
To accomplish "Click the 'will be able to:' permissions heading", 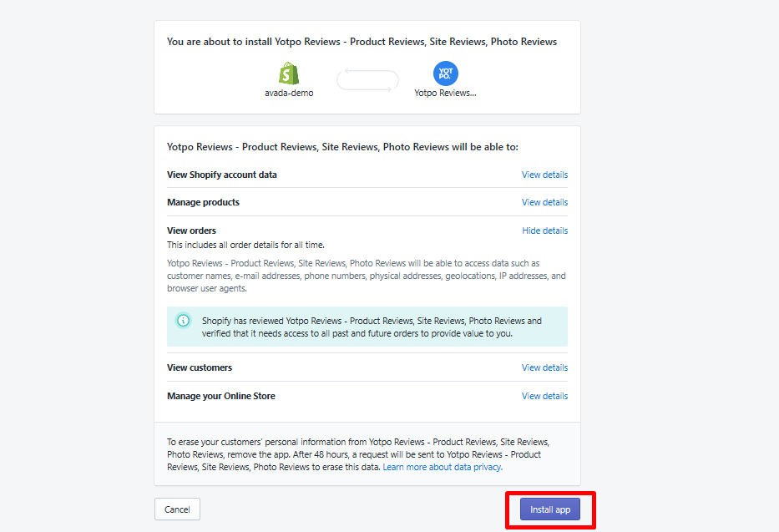I will pos(342,147).
